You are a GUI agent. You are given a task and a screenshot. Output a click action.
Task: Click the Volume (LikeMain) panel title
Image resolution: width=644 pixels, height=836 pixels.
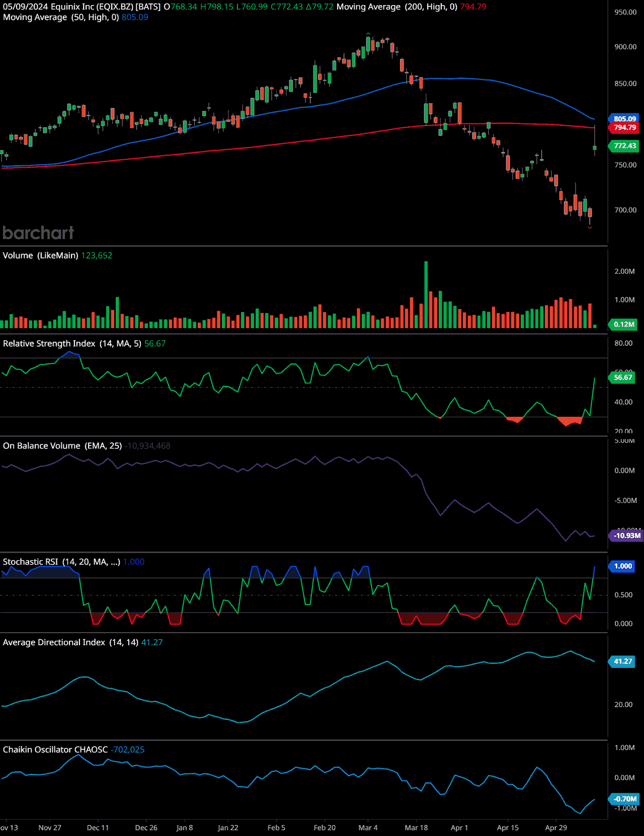coord(40,256)
